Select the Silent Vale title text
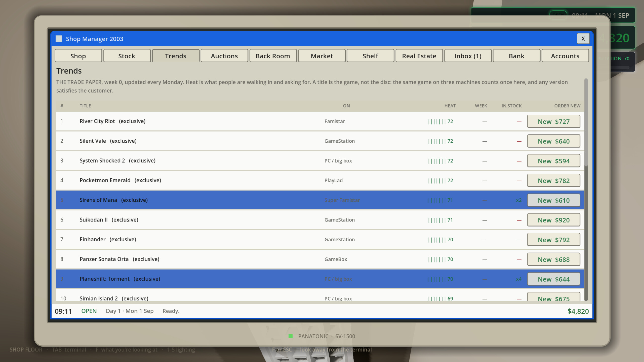644x362 pixels. point(93,141)
